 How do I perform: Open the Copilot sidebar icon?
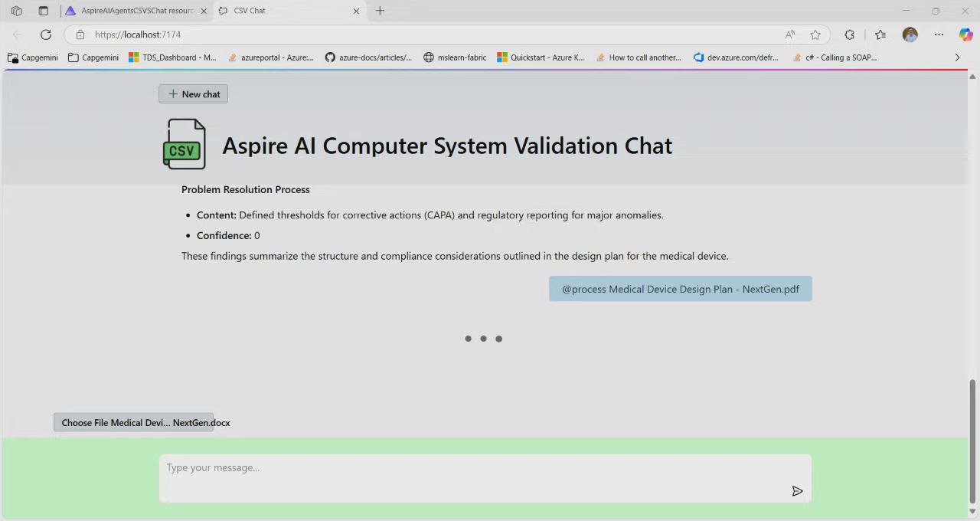965,34
